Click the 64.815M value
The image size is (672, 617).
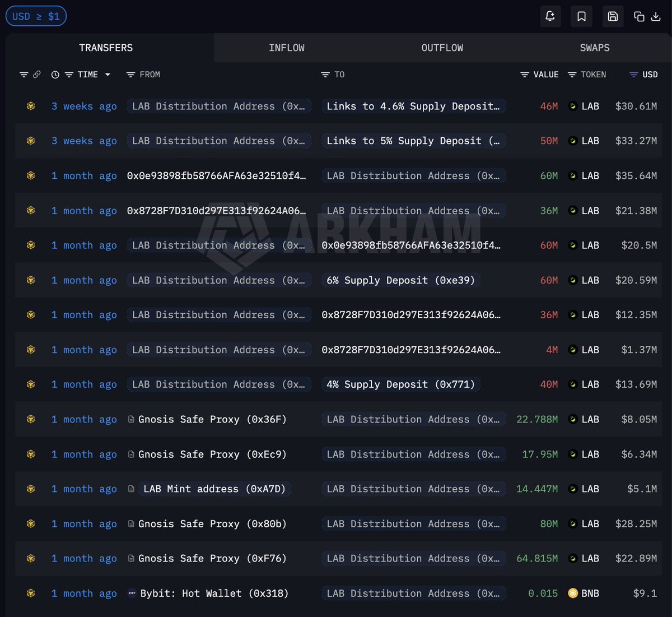click(537, 558)
